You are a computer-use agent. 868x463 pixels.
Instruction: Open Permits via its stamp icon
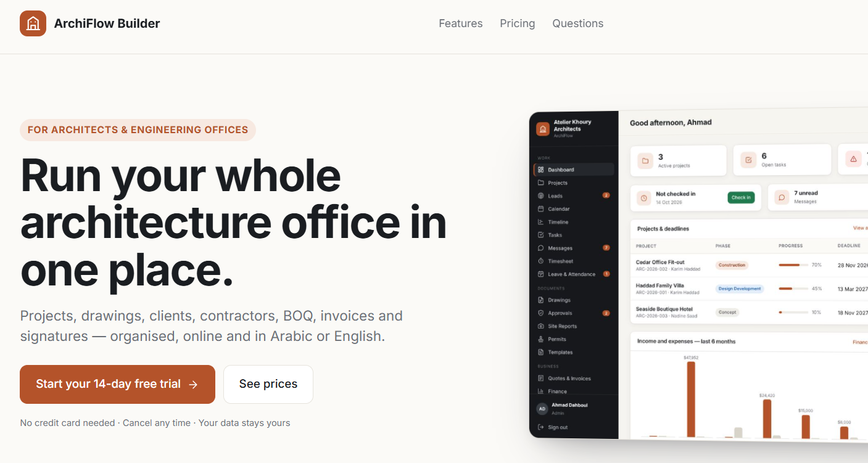[x=541, y=339]
